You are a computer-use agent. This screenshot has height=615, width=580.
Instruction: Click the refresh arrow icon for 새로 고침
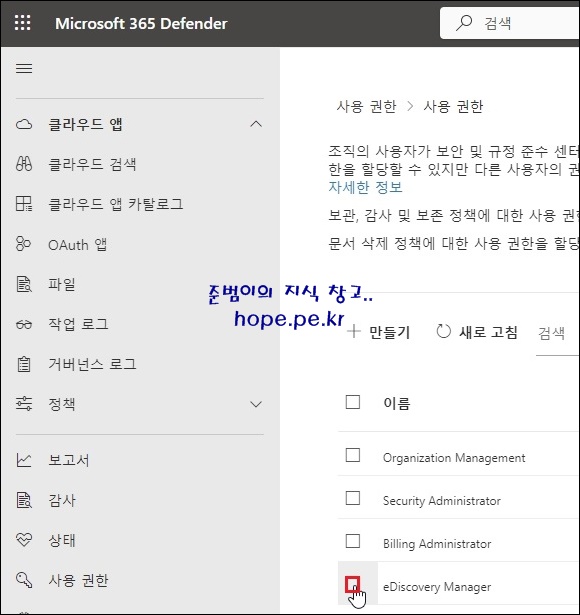click(444, 331)
